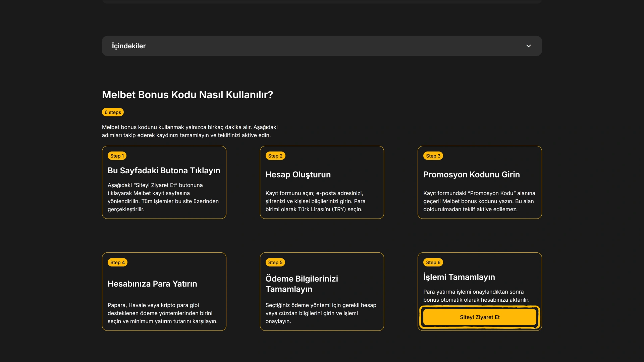Click heading Melbet Bonus Kodu Nasıl Kullanılır?
Screen dimensions: 644x362
tap(187, 95)
